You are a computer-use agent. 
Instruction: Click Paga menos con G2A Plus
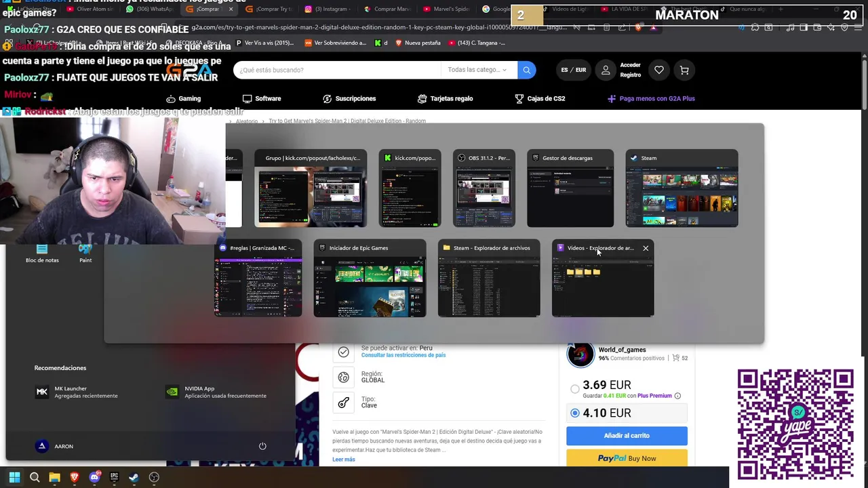651,98
